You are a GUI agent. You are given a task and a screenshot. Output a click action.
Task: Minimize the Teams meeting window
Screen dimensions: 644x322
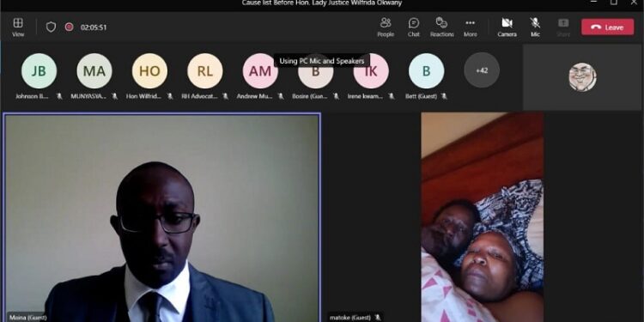click(593, 2)
